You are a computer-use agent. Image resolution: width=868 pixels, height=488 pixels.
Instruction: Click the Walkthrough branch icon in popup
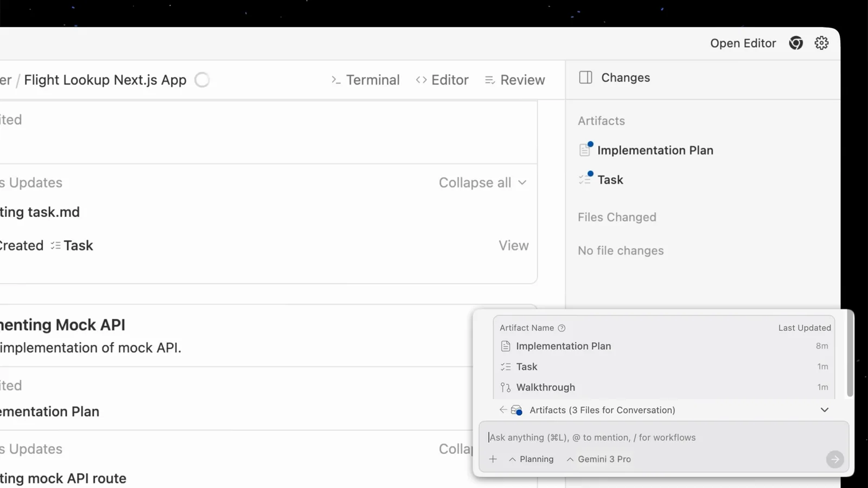point(505,387)
